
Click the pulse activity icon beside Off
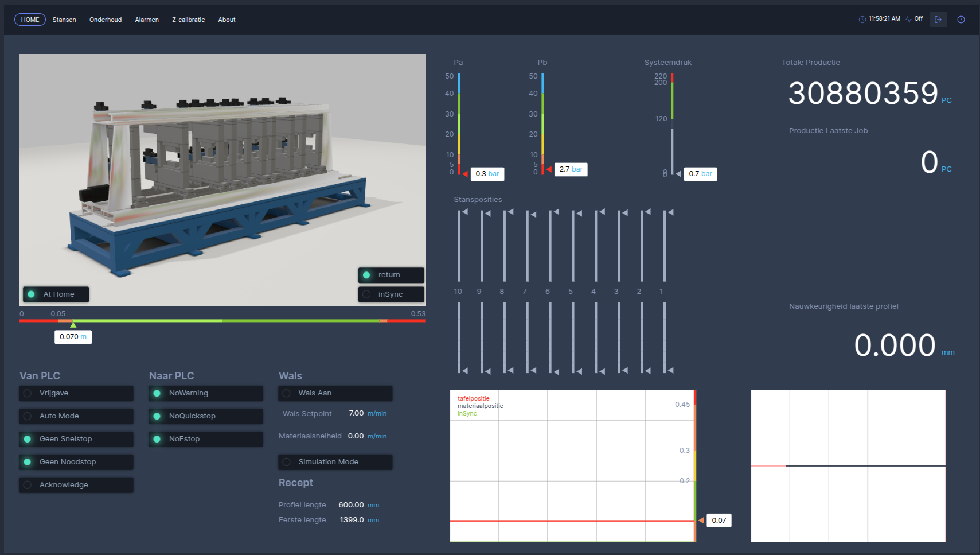click(908, 20)
